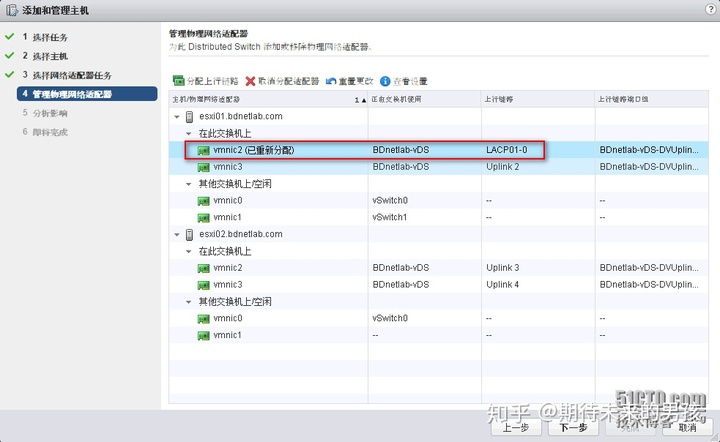Select the vSwitch1 cell

(x=390, y=218)
